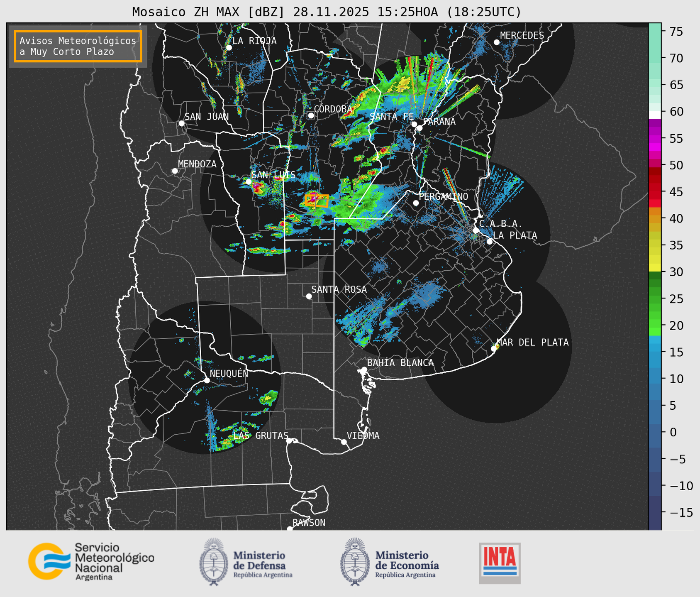The height and width of the screenshot is (597, 700).
Task: Select the Córdoba city marker dot
Action: [x=311, y=115]
